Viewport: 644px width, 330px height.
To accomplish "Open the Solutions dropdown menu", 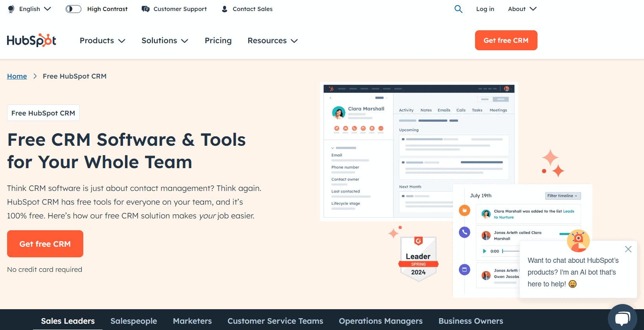I will point(165,40).
